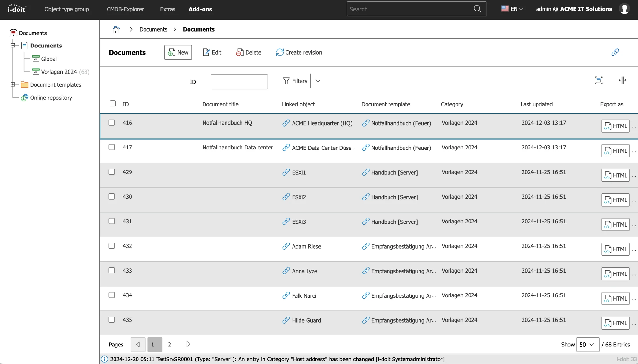Image resolution: width=638 pixels, height=364 pixels.
Task: Open the Online repository globe entry
Action: click(x=25, y=98)
